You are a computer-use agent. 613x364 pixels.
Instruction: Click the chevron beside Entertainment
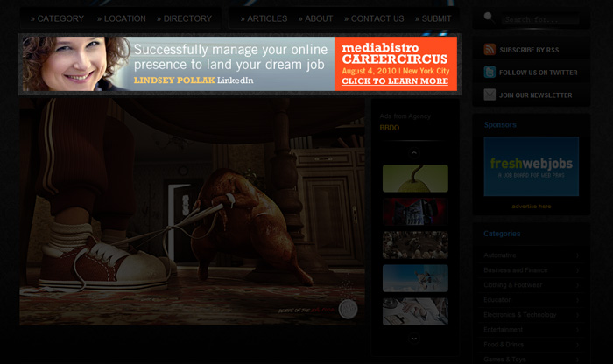577,330
